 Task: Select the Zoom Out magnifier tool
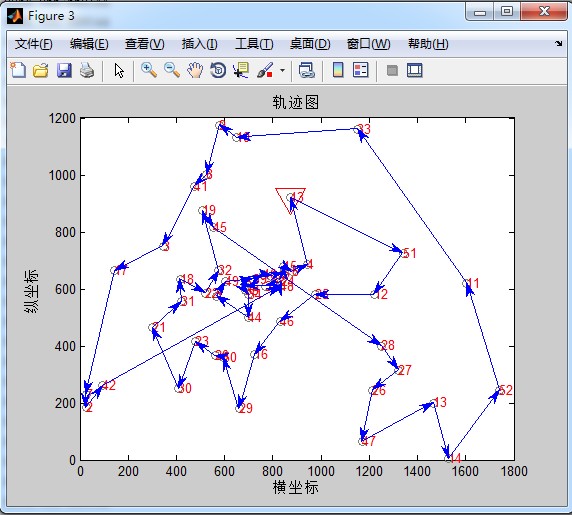pyautogui.click(x=172, y=70)
